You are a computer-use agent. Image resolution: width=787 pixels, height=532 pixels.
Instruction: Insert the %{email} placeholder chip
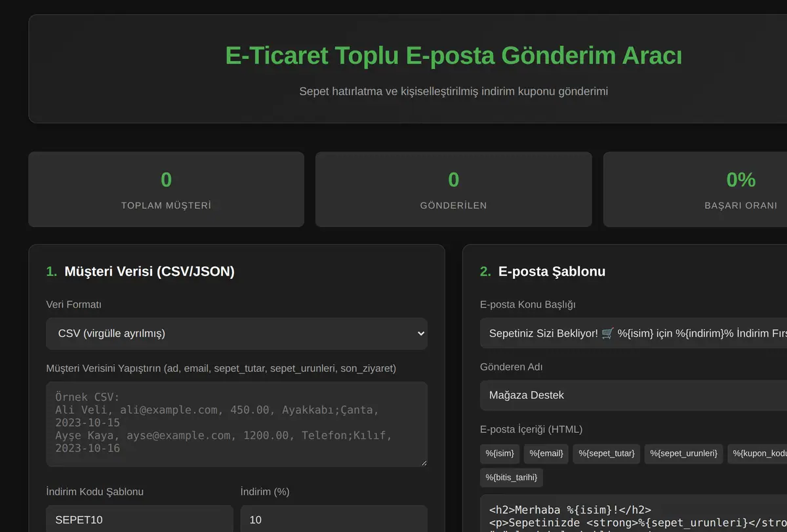[546, 453]
